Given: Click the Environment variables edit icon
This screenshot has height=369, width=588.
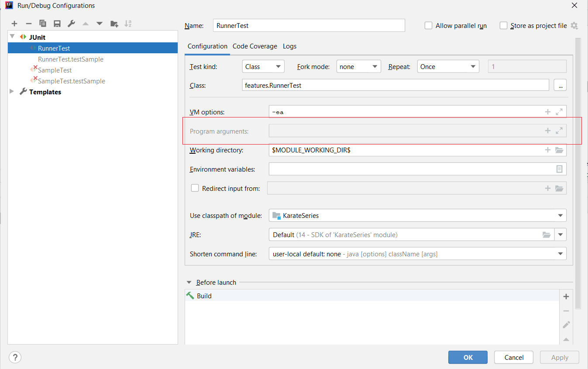Looking at the screenshot, I should coord(559,169).
